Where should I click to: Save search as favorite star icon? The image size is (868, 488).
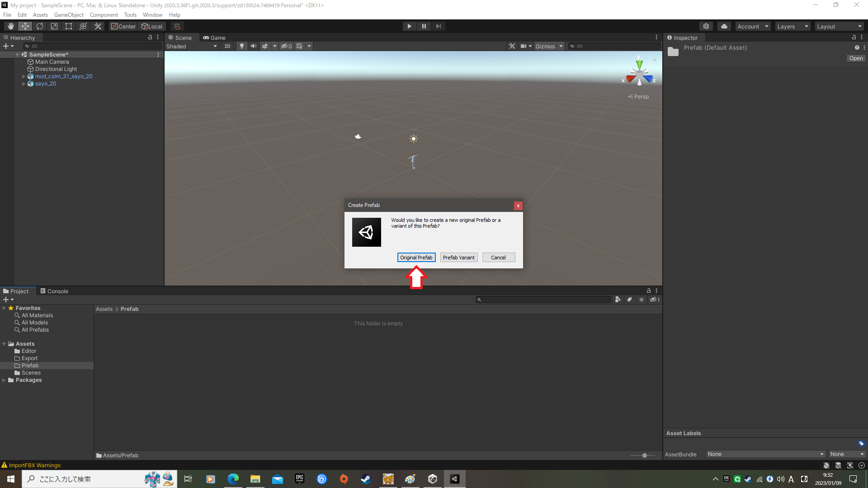point(641,300)
